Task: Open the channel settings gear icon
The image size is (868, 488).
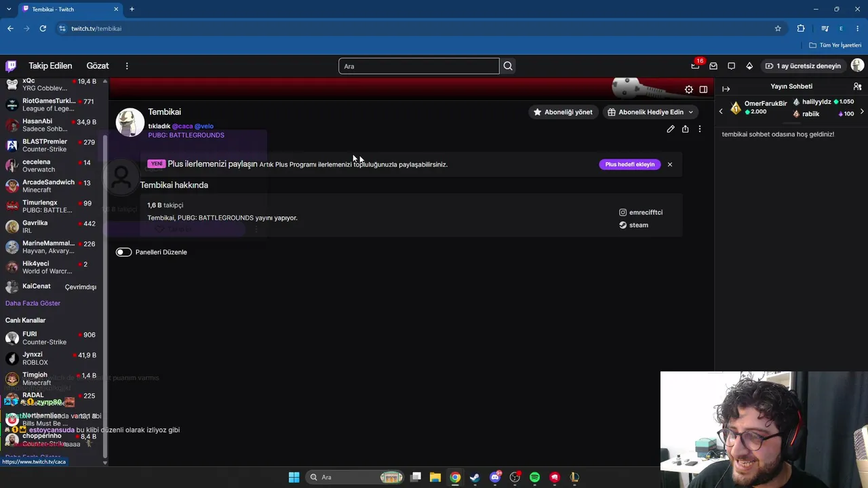Action: (689, 89)
